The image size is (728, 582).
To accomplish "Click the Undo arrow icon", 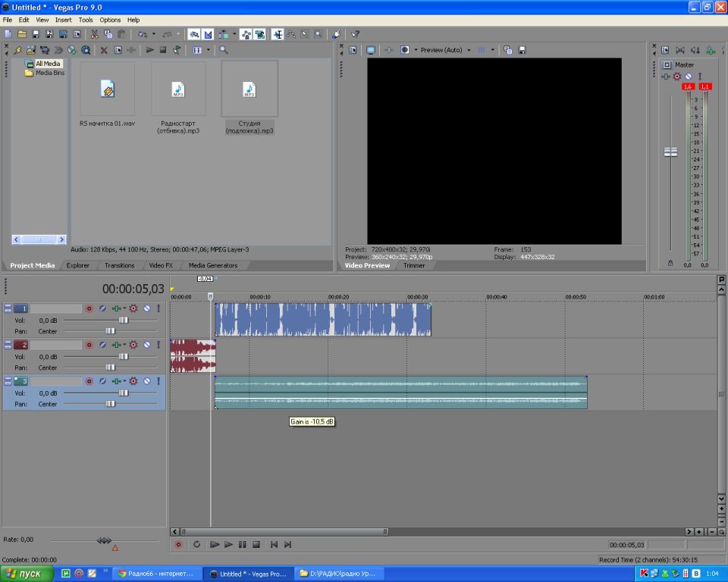I will pos(143,34).
